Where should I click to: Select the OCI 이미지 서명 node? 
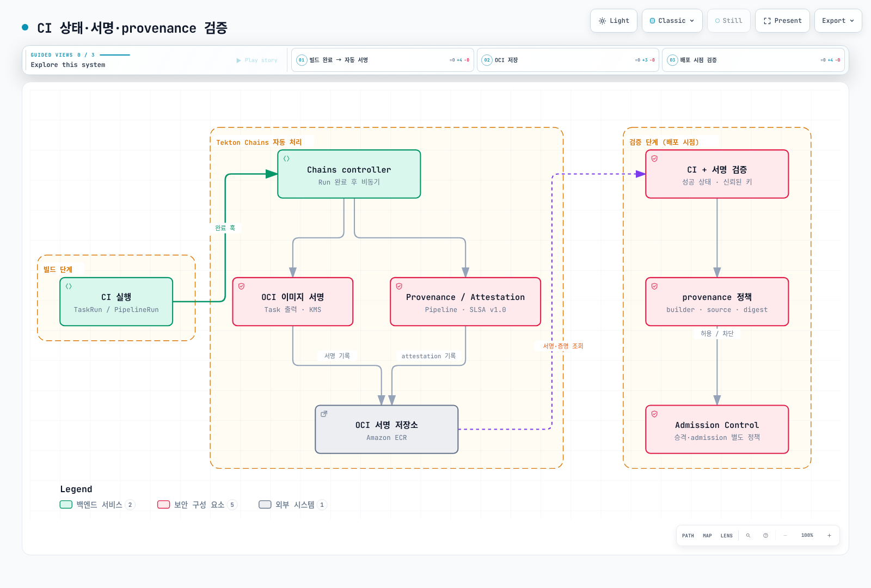click(293, 302)
